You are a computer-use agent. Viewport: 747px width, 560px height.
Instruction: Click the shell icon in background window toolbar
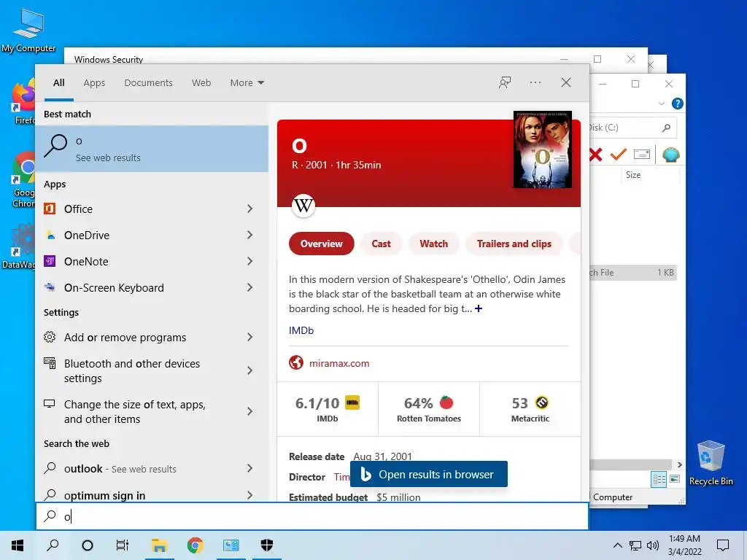coord(670,155)
